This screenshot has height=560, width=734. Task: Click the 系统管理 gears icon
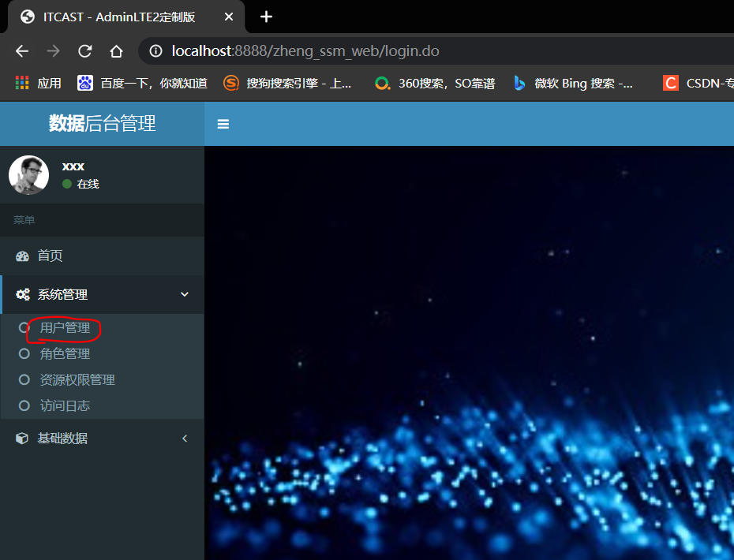tap(22, 294)
